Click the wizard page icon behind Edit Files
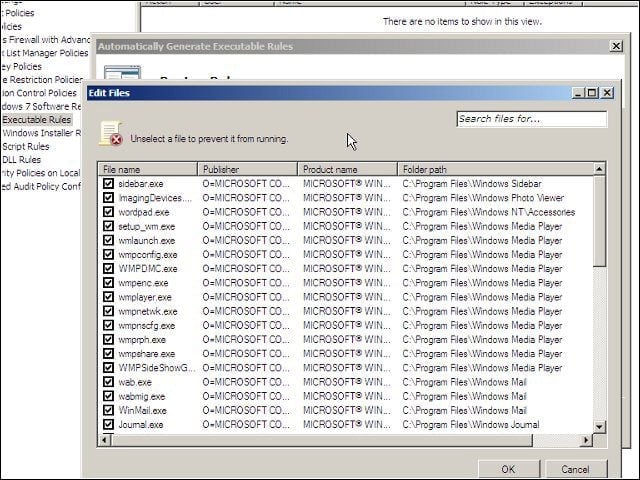Viewport: 640px width, 480px height. (x=122, y=72)
